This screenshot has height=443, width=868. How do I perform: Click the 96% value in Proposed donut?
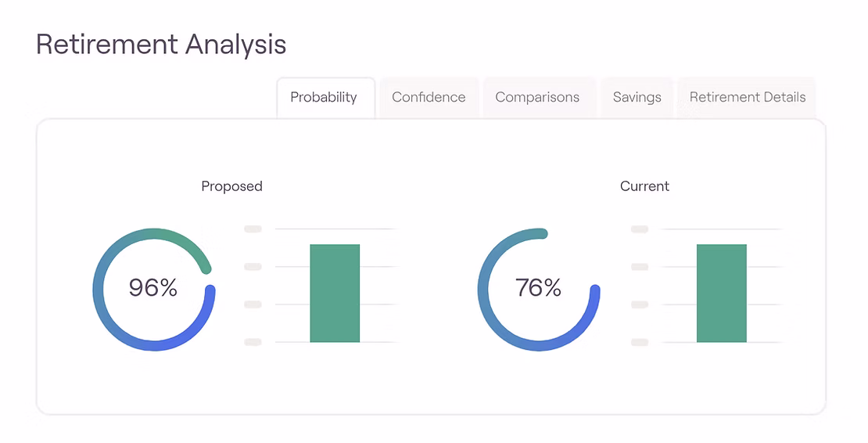(153, 288)
